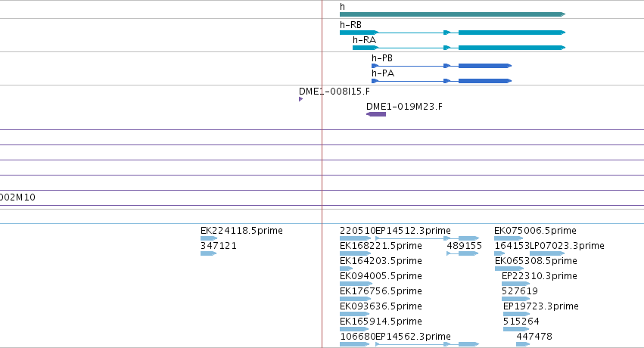The height and width of the screenshot is (348, 644).
Task: Click the DME1-008I15.F feature label
Action: pos(334,92)
